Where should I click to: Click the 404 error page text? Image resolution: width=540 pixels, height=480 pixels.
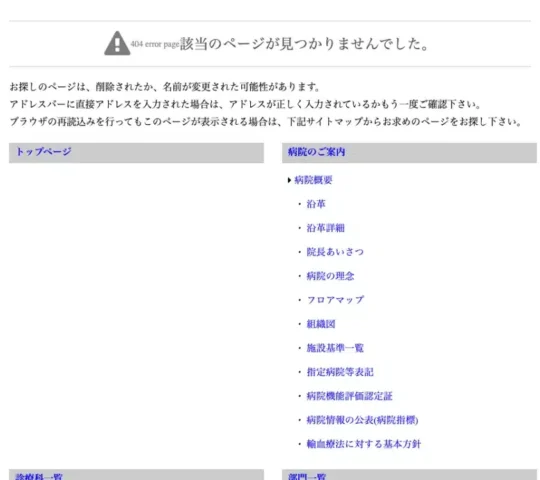pos(155,44)
